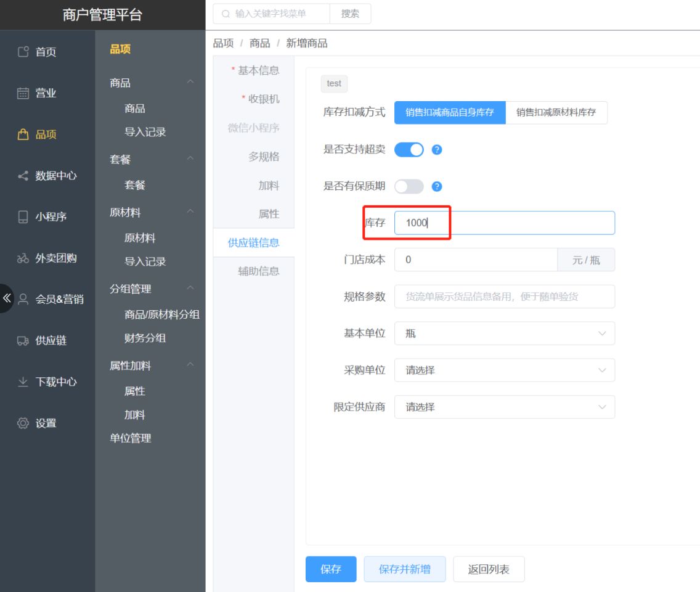Focus the 门店成本 input field

tap(476, 260)
